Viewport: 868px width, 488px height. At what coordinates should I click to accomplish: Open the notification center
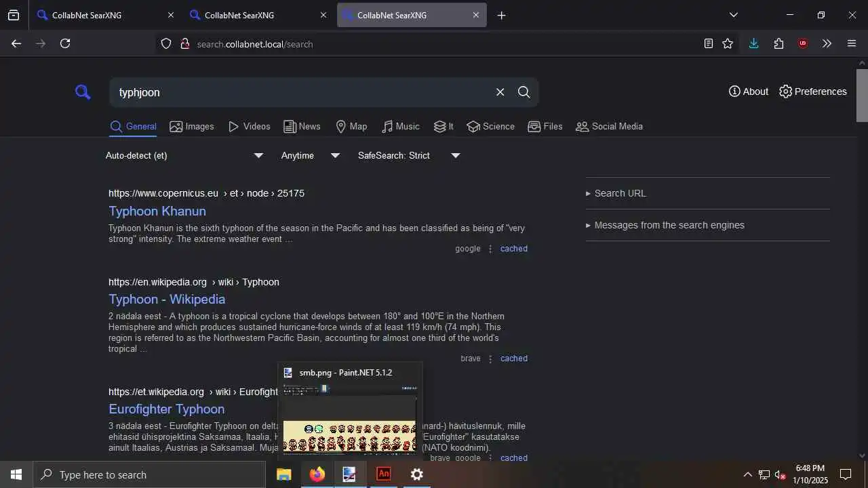click(x=846, y=474)
